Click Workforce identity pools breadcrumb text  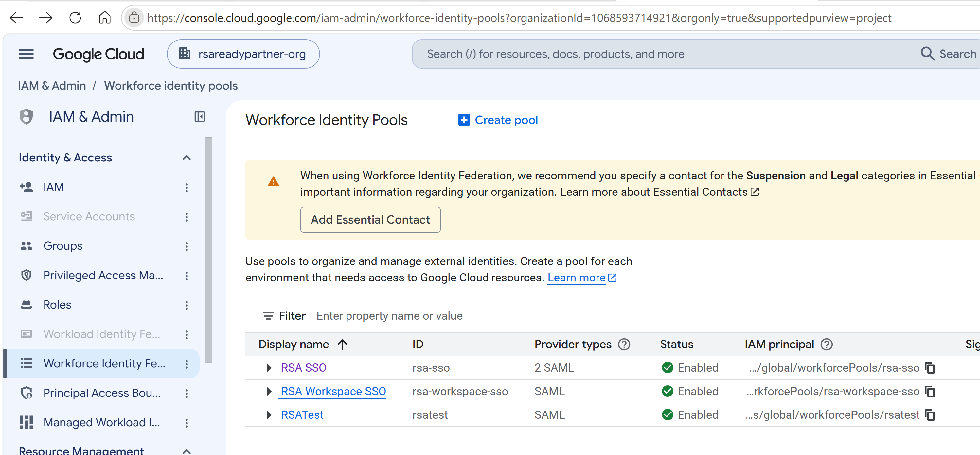coord(171,86)
